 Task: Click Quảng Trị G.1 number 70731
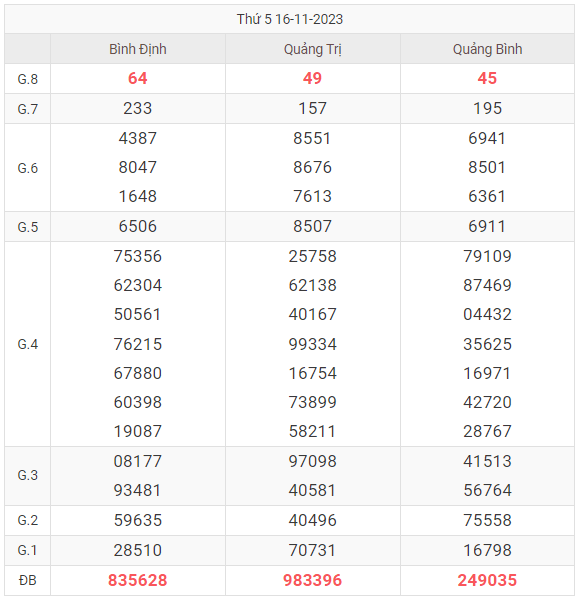point(312,550)
